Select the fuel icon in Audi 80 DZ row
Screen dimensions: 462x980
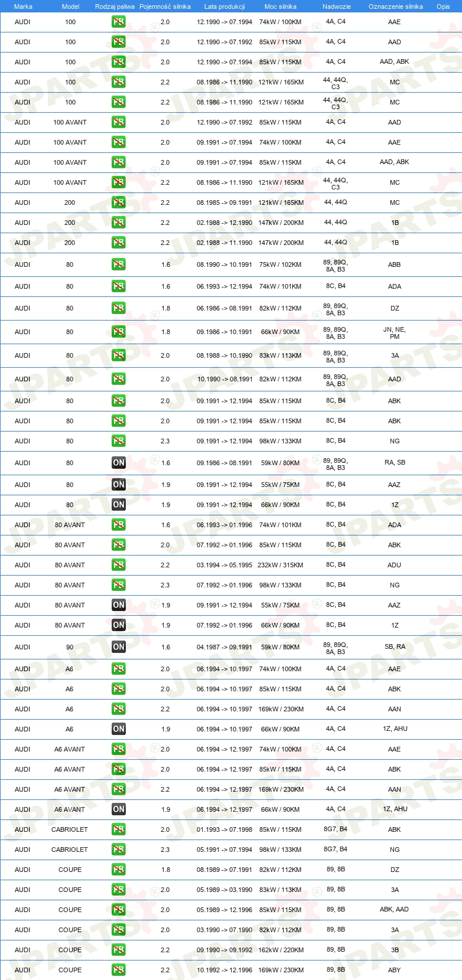[x=119, y=308]
